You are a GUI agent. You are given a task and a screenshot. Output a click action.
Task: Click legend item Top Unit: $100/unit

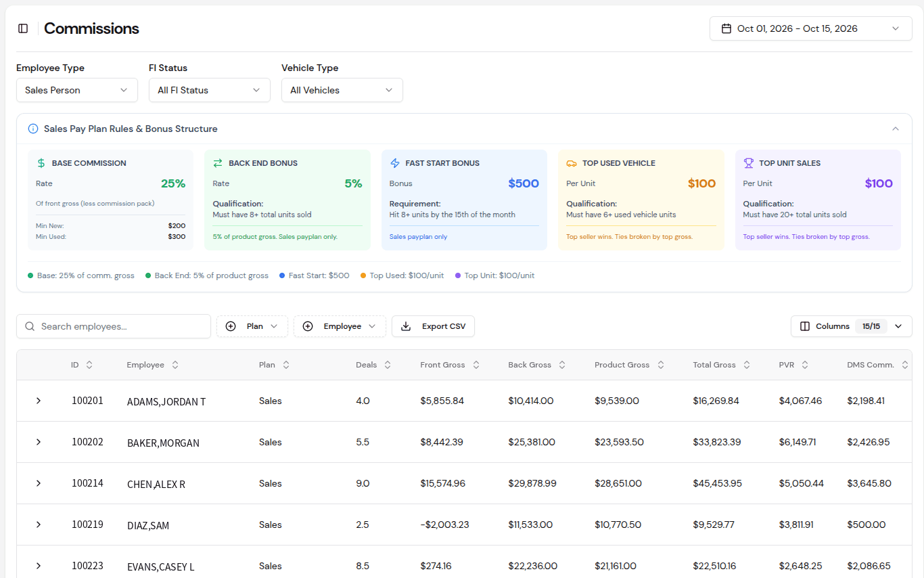(495, 275)
